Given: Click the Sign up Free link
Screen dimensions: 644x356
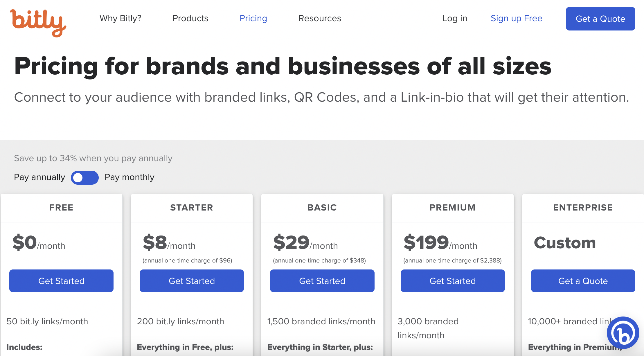Looking at the screenshot, I should [516, 18].
